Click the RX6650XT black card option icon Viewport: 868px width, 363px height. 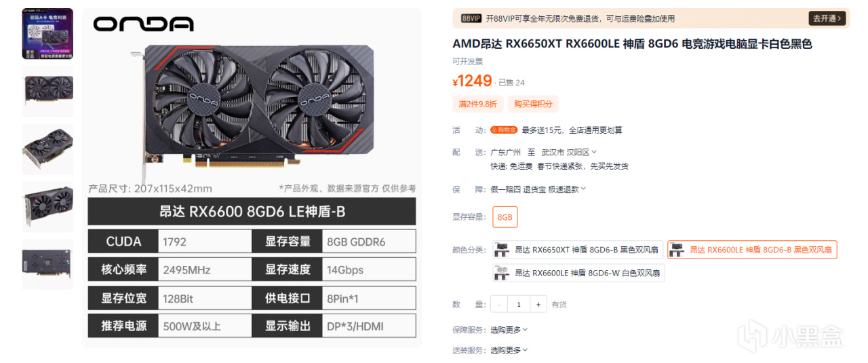(x=502, y=250)
